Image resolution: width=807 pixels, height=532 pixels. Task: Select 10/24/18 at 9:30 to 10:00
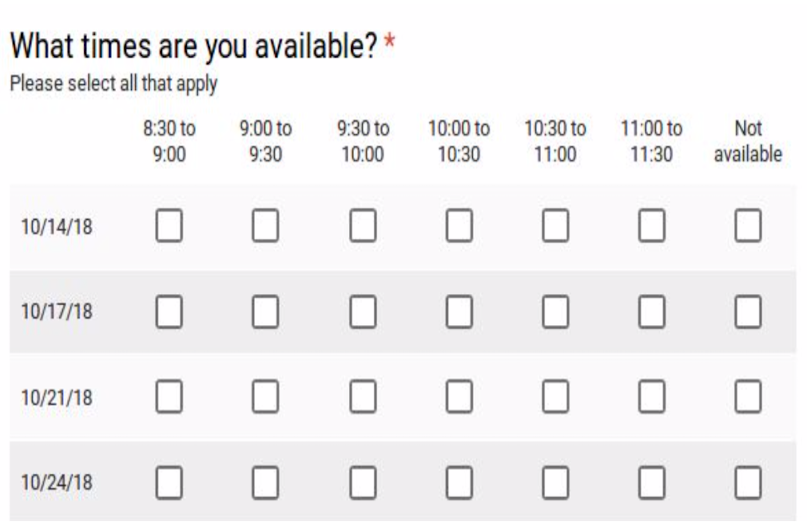[363, 483]
